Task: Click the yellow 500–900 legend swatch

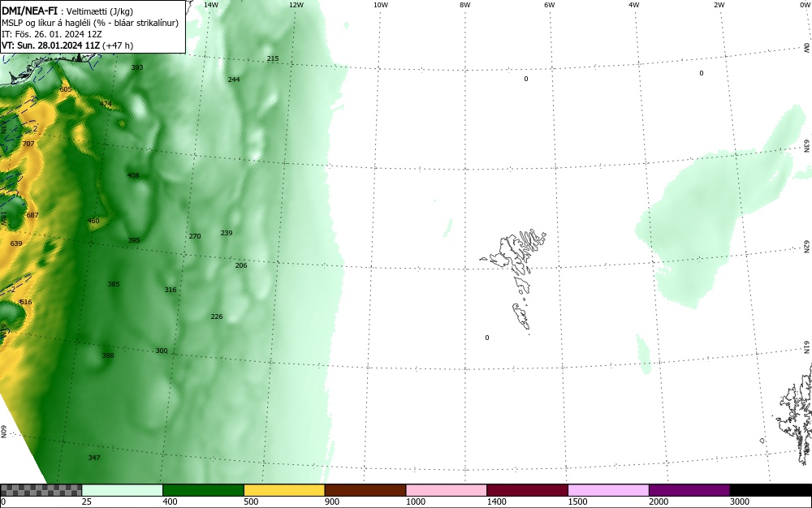Action: (x=283, y=490)
